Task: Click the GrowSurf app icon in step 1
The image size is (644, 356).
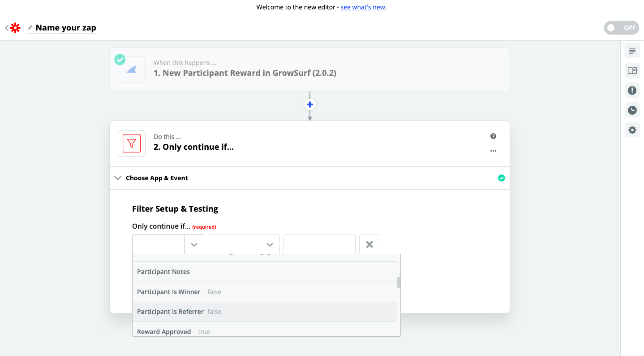Action: point(132,69)
